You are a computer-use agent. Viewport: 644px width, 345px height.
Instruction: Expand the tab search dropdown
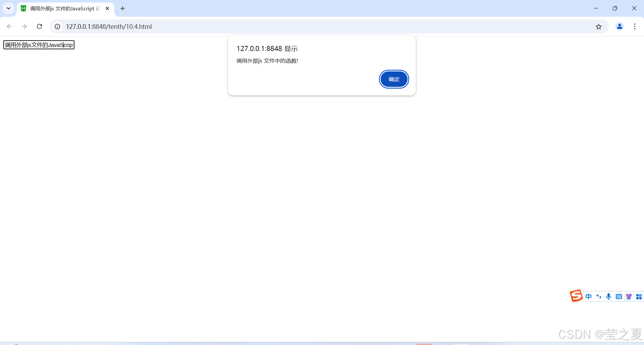click(x=9, y=8)
